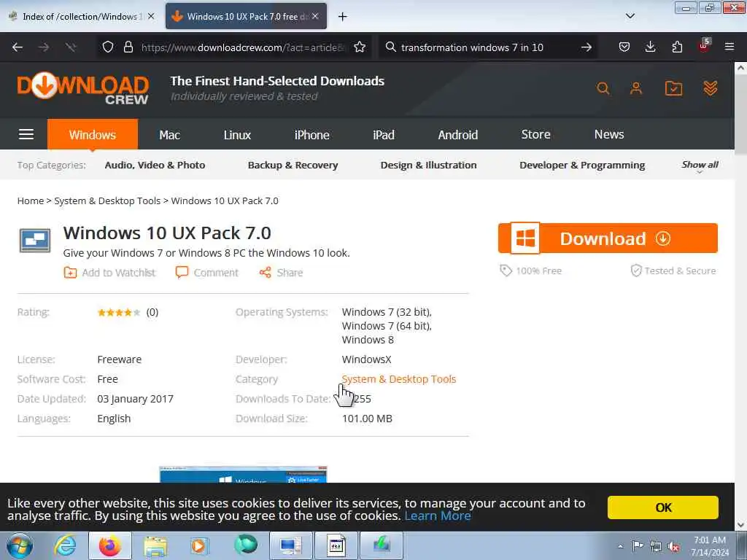The width and height of the screenshot is (747, 560).
Task: Click the screenshot thumbnail preview
Action: point(243,474)
